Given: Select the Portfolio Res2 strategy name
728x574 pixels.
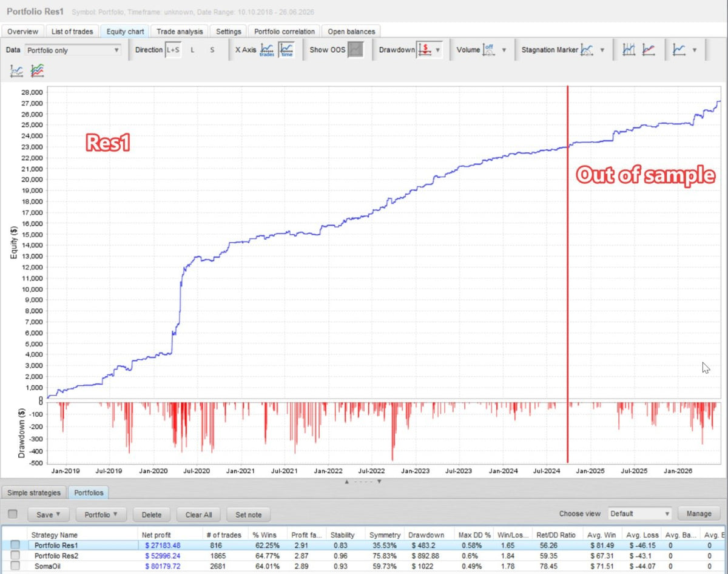Looking at the screenshot, I should pos(56,556).
